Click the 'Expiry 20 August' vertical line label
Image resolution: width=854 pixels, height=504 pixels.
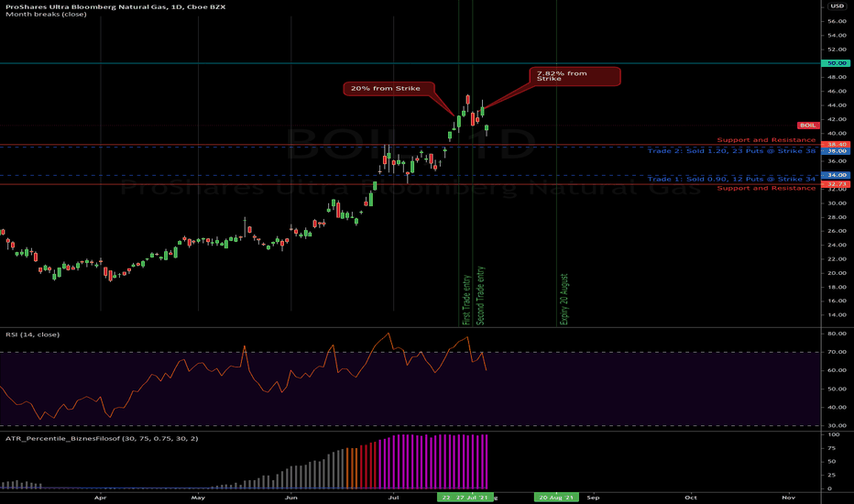coord(564,299)
